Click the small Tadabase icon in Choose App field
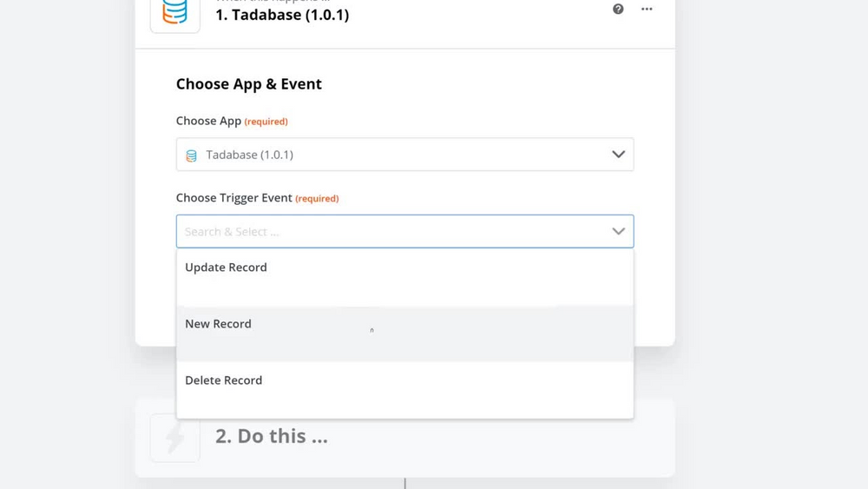 click(192, 155)
